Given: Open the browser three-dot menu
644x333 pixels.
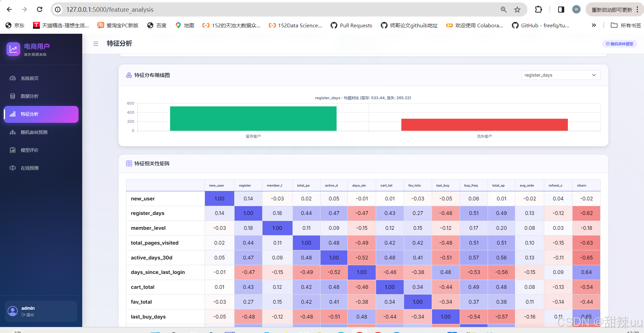Looking at the screenshot, I should (x=637, y=9).
